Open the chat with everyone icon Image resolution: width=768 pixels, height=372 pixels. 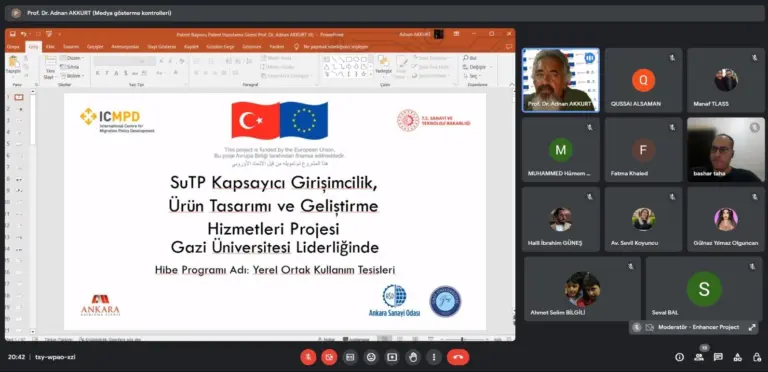pos(718,357)
